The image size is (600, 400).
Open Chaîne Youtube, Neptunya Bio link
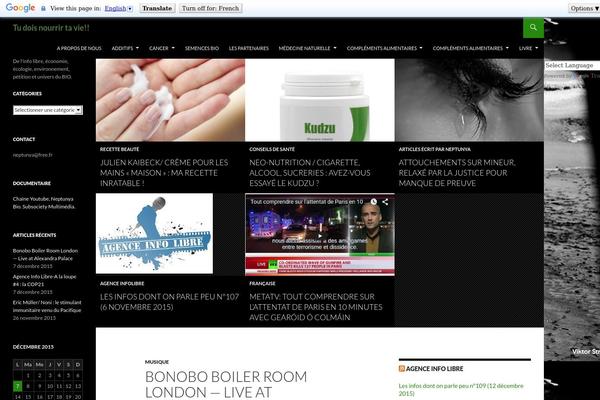pos(44,202)
